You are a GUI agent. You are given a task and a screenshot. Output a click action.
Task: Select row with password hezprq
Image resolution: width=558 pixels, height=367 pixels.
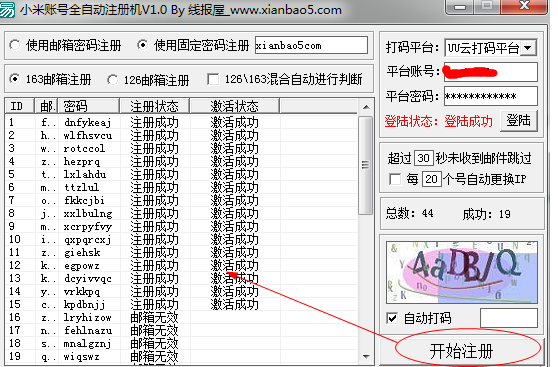coord(181,162)
